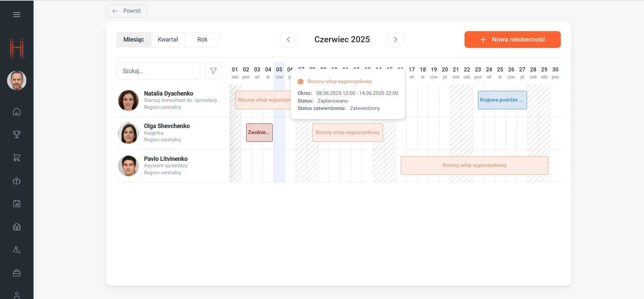The width and height of the screenshot is (644, 299).
Task: Open the hamburger menu in the sidebar
Action: [17, 14]
